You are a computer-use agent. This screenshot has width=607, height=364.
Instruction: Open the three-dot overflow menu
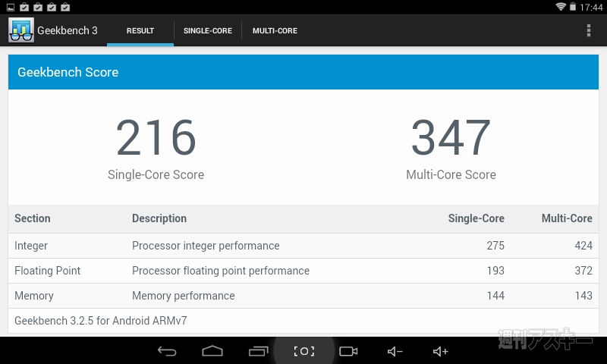589,30
